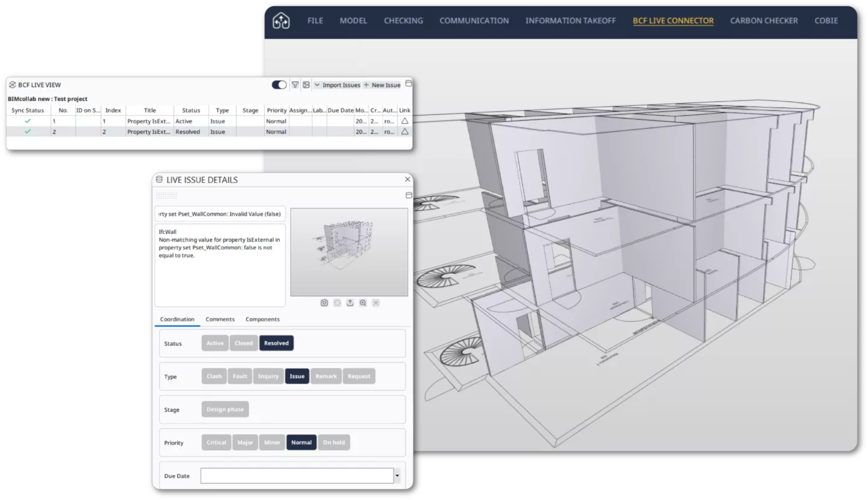This screenshot has height=500, width=868.
Task: Click the link triangle icon for issue 1
Action: 405,121
